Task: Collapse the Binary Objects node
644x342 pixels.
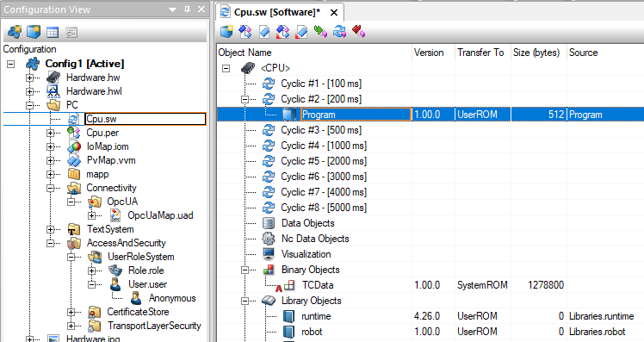Action: click(x=245, y=270)
